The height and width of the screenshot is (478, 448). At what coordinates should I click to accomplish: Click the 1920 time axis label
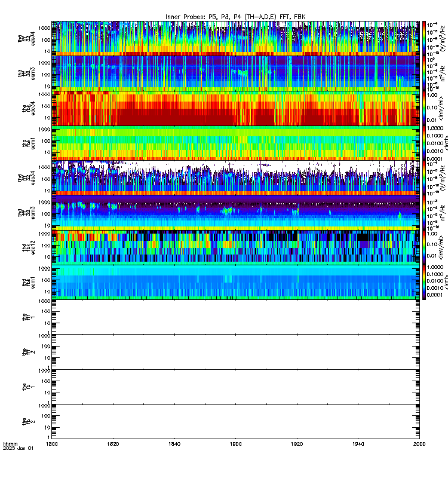click(297, 444)
